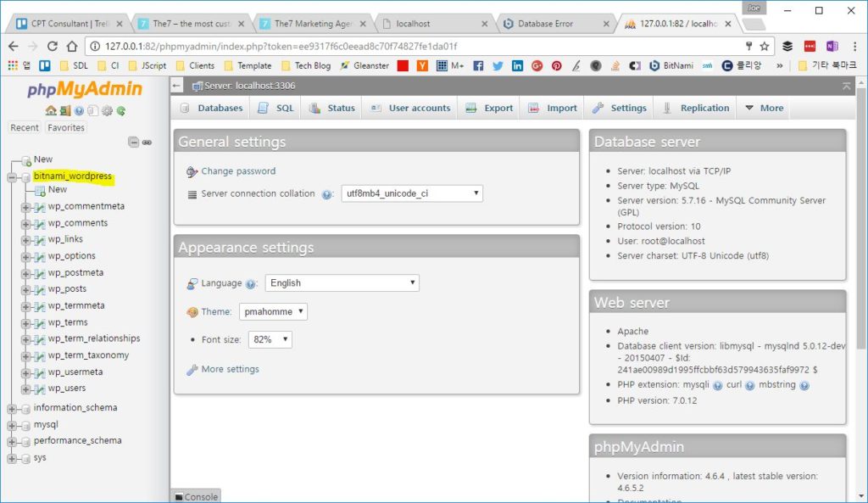Expand the sys database node
868x503 pixels.
[x=12, y=458]
